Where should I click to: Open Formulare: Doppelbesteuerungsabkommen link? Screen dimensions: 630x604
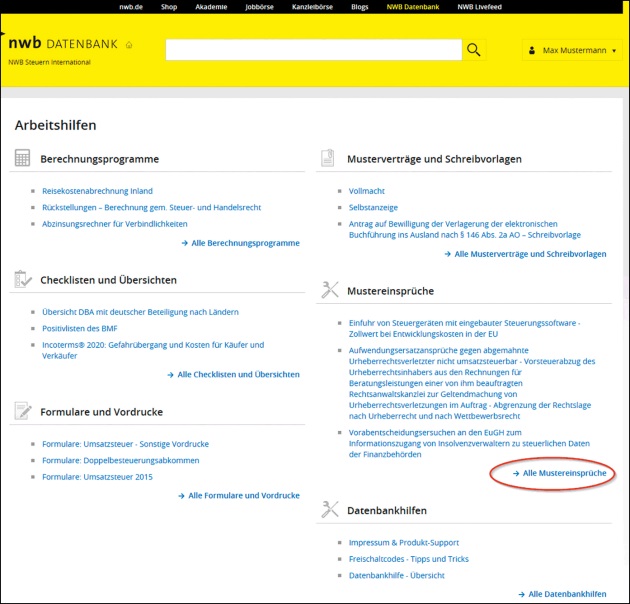pos(120,461)
